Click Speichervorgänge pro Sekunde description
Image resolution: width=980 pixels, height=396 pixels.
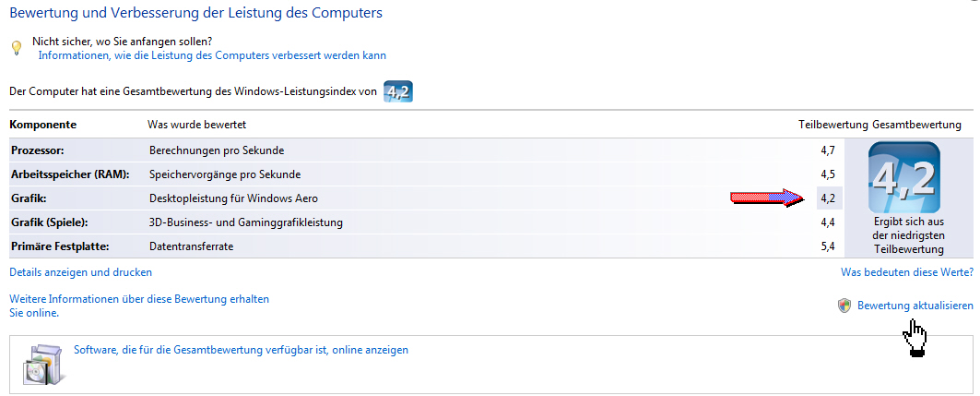(225, 174)
